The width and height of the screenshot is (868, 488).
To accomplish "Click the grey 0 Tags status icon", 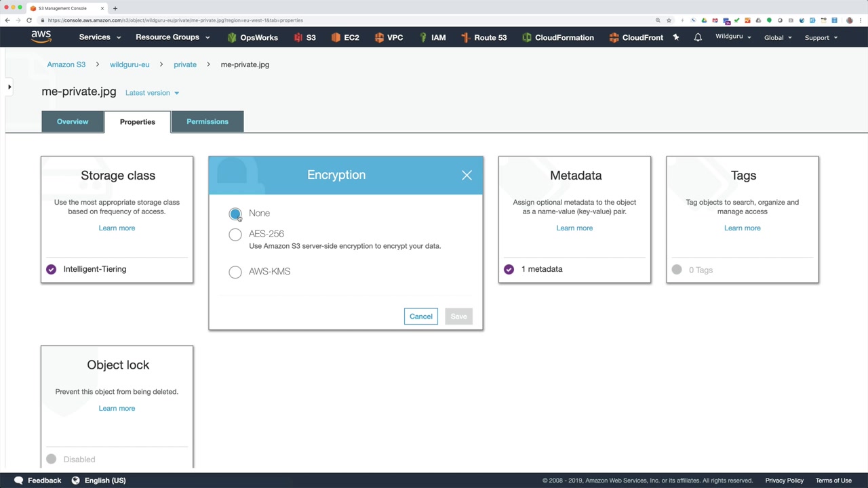I will [x=677, y=270].
